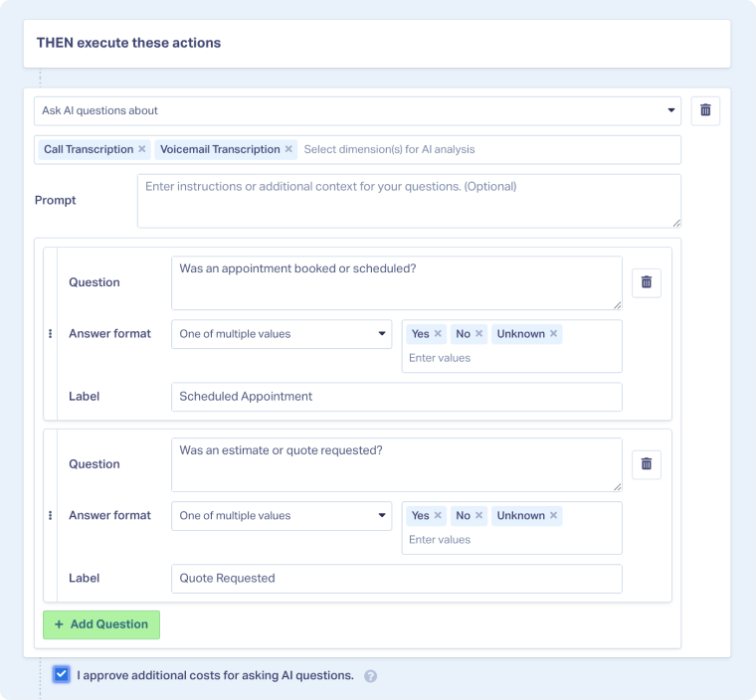Edit the Scheduled Appointment label field
This screenshot has width=756, height=700.
pos(396,397)
